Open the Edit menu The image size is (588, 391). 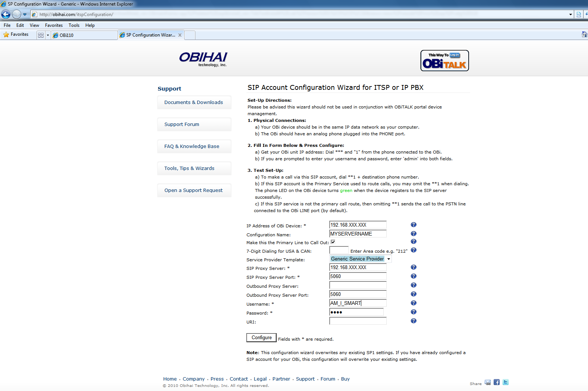20,25
